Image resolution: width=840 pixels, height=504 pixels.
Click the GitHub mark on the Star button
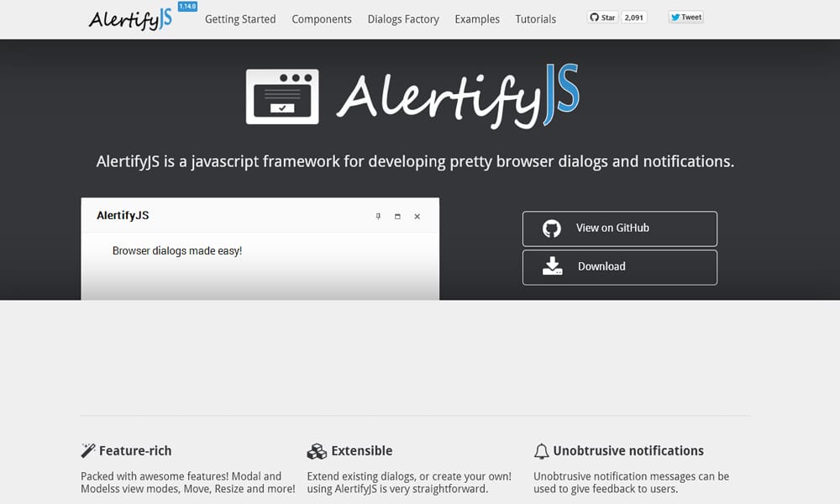[593, 16]
